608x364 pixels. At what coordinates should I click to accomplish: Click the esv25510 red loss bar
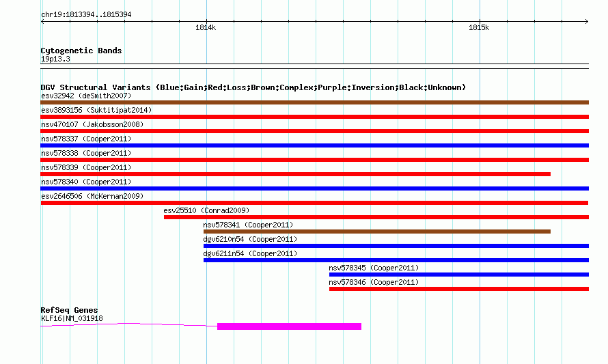point(376,217)
